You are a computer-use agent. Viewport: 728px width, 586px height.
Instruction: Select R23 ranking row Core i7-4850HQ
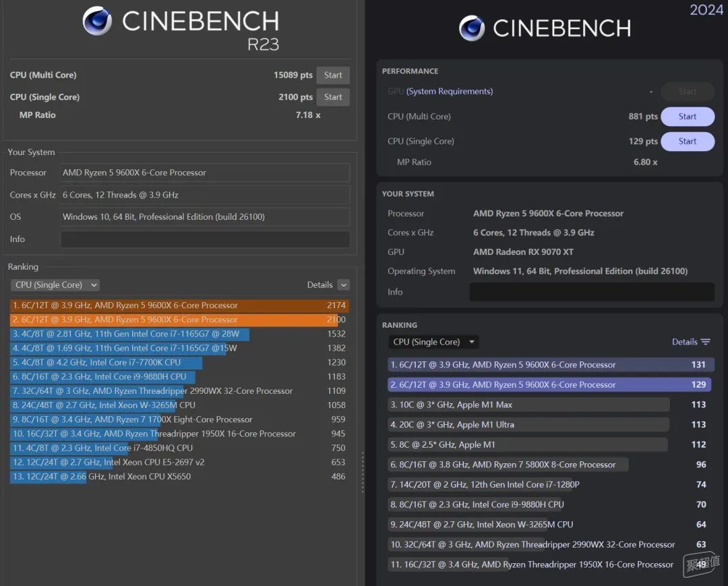179,448
